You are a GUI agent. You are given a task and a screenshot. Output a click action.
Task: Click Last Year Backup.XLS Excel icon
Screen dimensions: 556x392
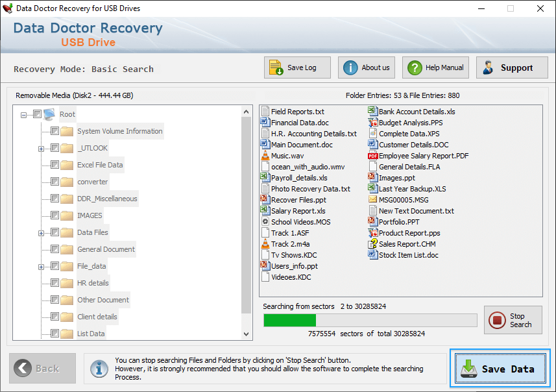[372, 188]
